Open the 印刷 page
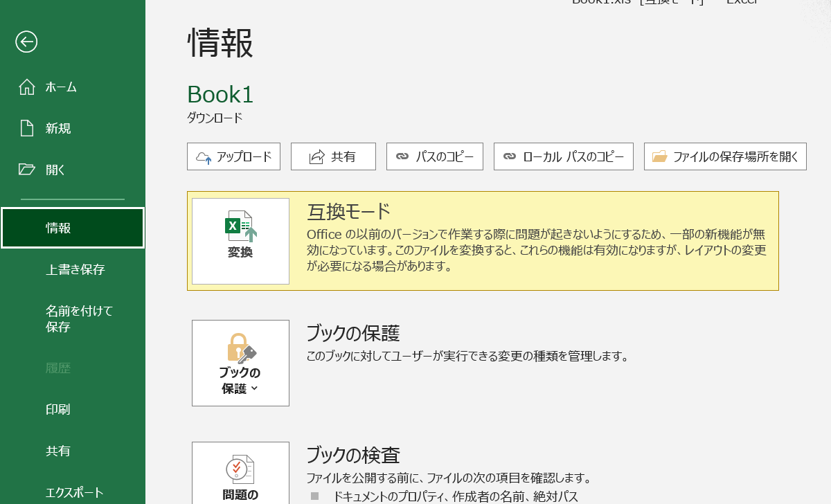831x504 pixels. 58,409
